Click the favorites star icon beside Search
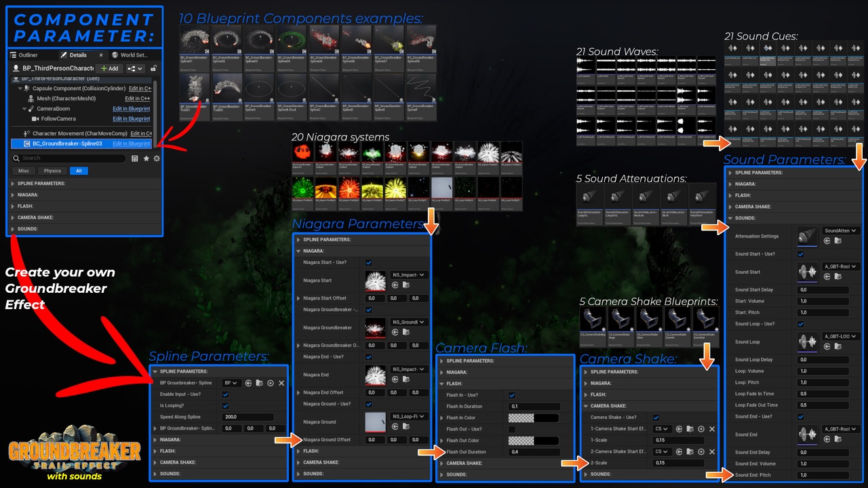Viewport: 868px width, 488px height. click(146, 159)
